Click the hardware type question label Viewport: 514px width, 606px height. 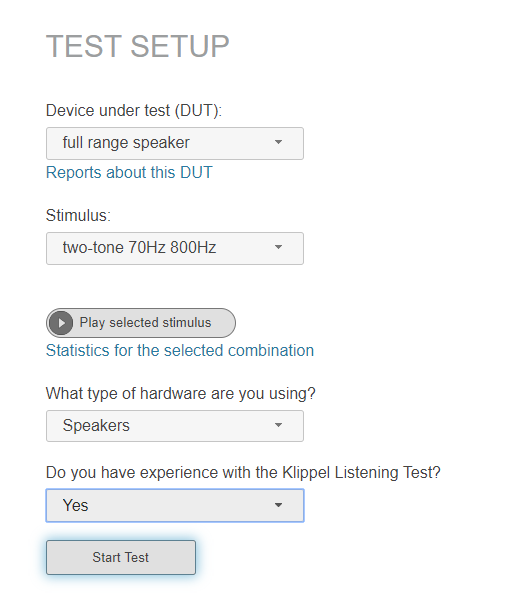pyautogui.click(x=180, y=393)
